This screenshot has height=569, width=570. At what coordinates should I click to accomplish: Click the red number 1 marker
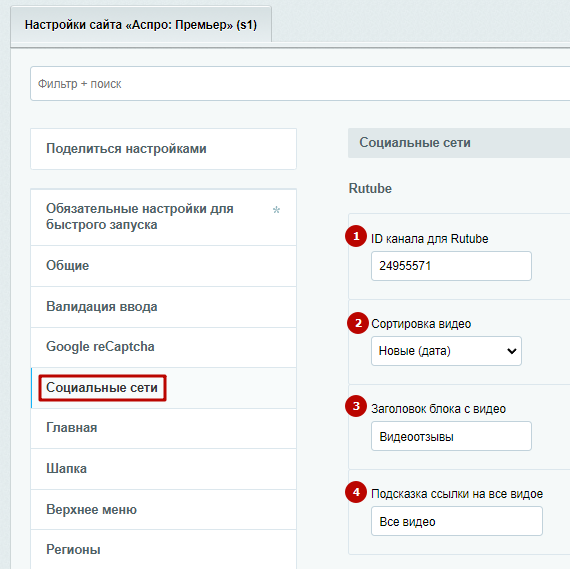click(356, 236)
